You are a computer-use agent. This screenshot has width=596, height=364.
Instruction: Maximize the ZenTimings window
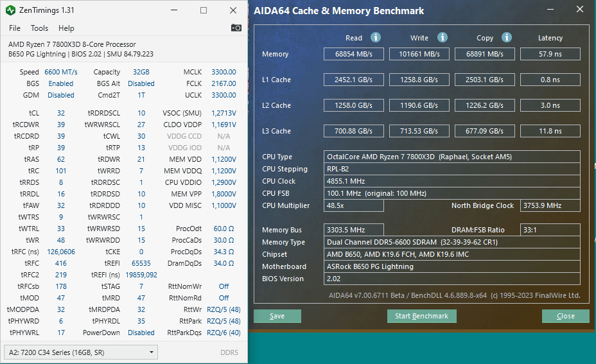(204, 10)
